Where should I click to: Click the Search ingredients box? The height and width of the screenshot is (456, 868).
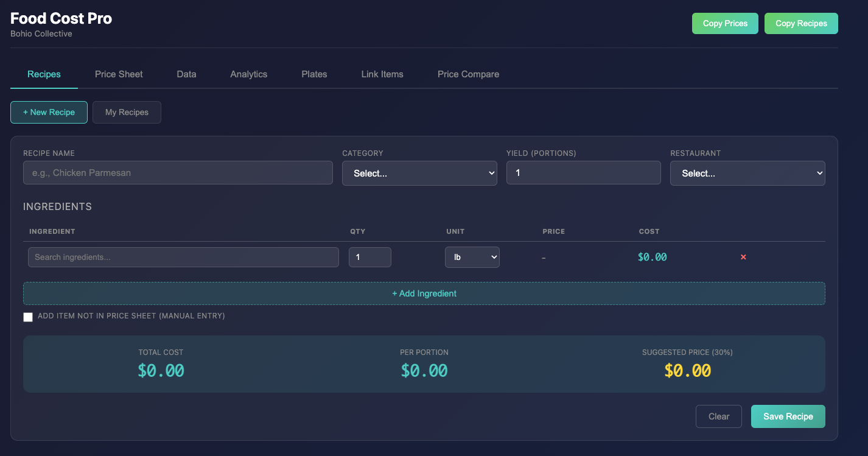(x=183, y=257)
